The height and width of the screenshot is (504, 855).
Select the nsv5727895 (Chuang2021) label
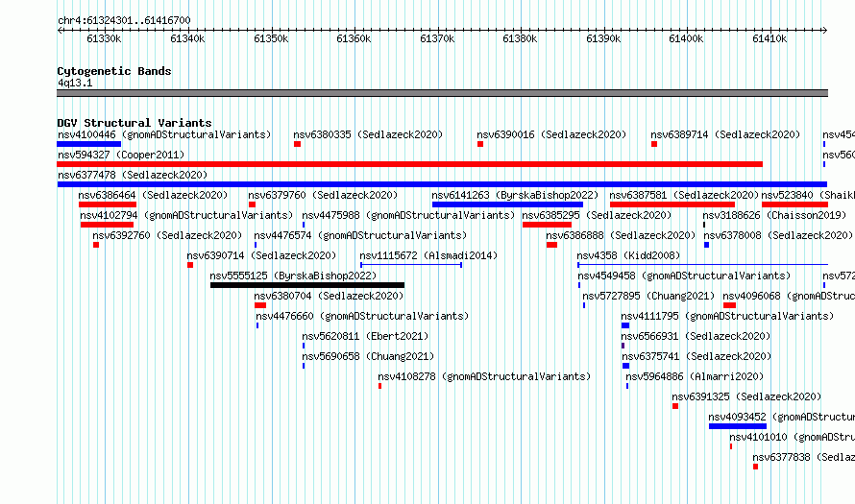(x=648, y=296)
